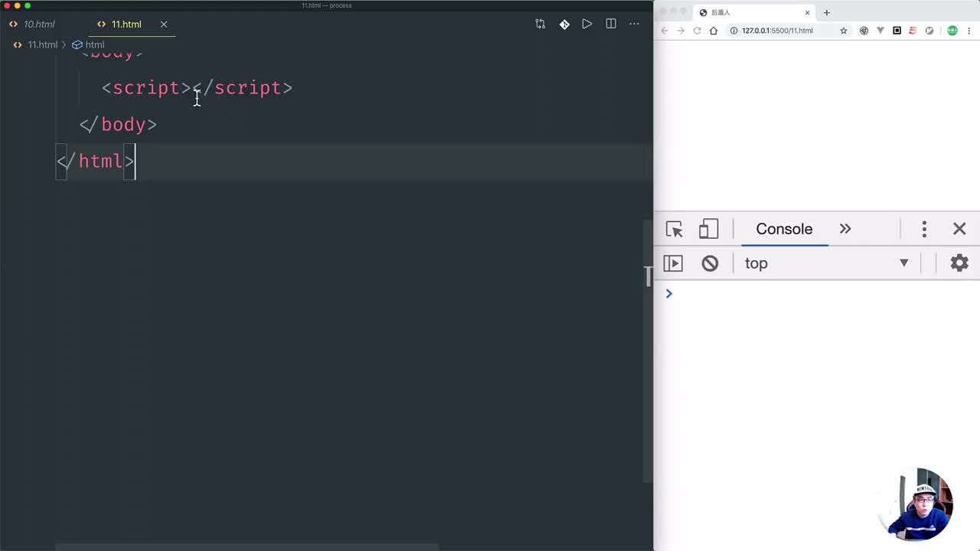Split the editor with the split icon
The image size is (980, 551).
(x=611, y=24)
